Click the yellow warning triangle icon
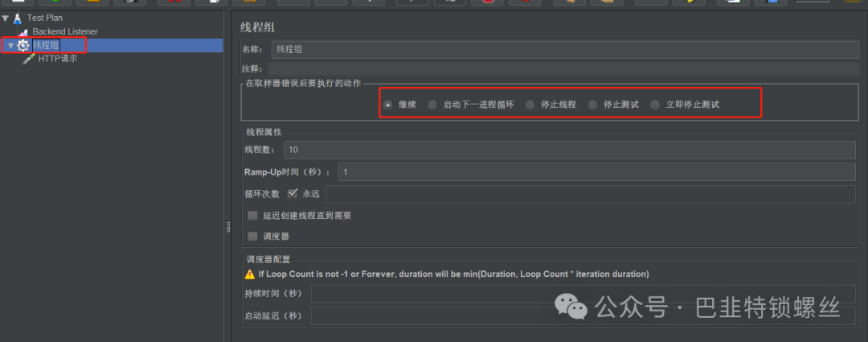868x342 pixels. (250, 274)
